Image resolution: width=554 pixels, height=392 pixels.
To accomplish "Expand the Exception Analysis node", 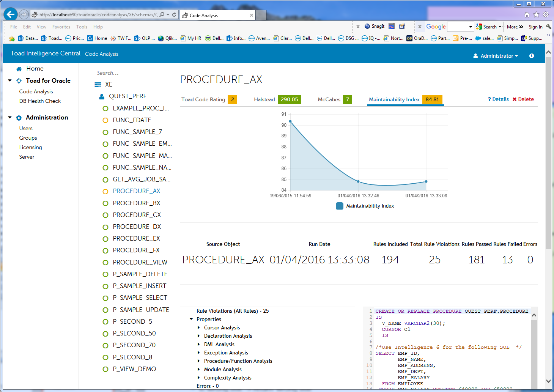I will (198, 353).
